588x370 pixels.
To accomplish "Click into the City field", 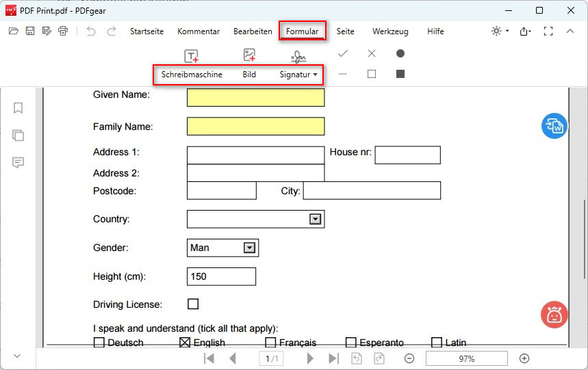I will 372,191.
